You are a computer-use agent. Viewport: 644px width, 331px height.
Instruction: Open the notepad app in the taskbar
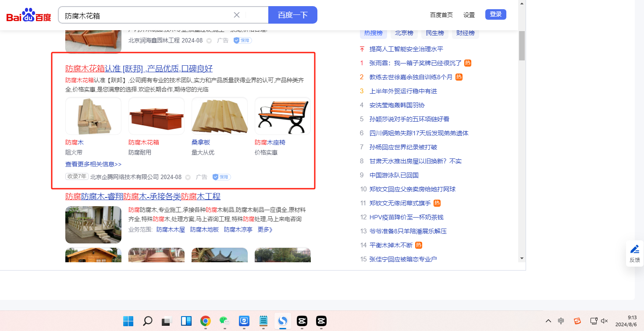click(x=263, y=321)
